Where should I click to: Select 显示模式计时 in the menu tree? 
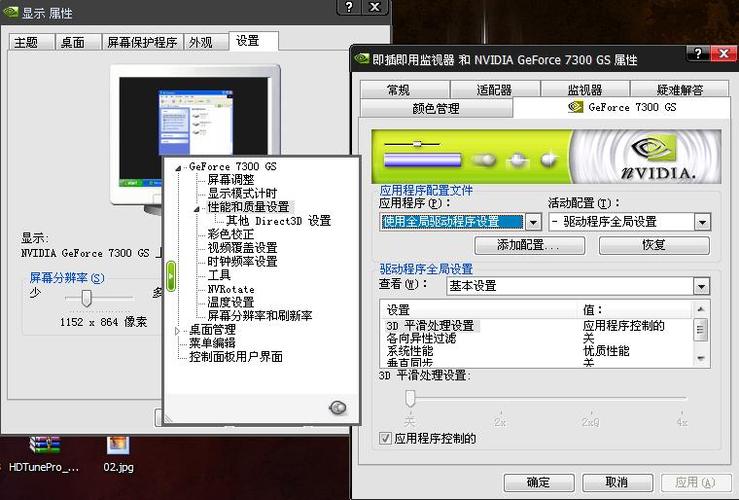click(x=242, y=193)
